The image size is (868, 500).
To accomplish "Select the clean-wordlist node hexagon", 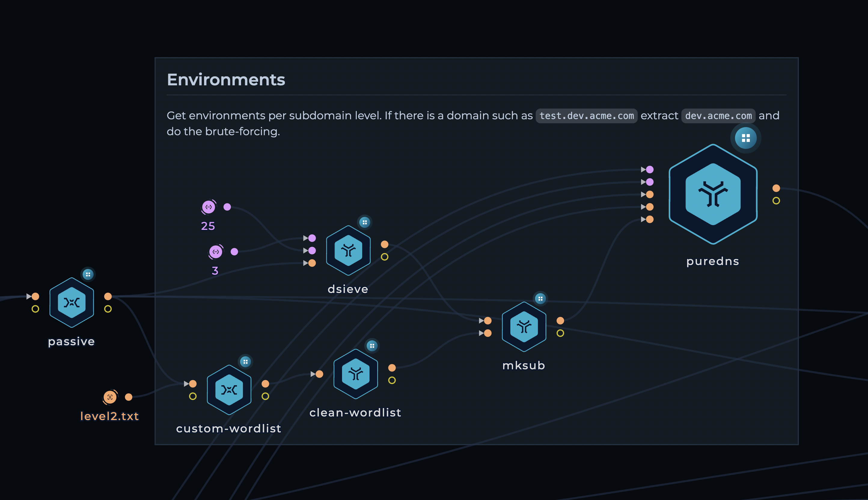I will click(x=356, y=374).
